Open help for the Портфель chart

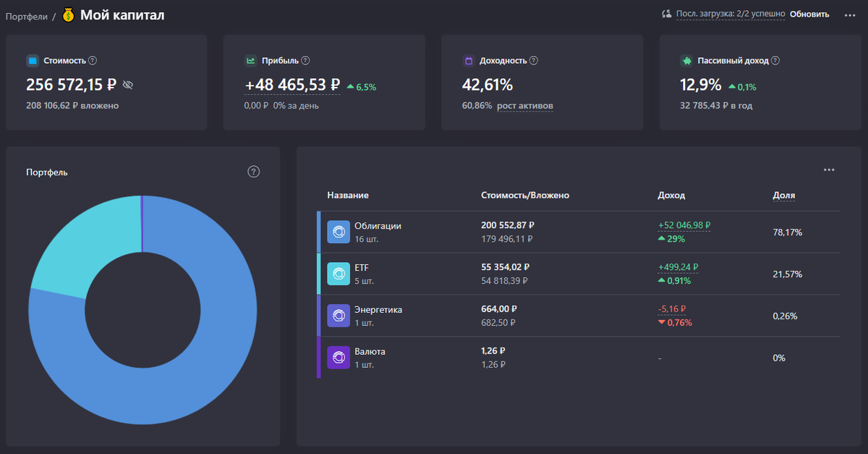click(x=253, y=172)
